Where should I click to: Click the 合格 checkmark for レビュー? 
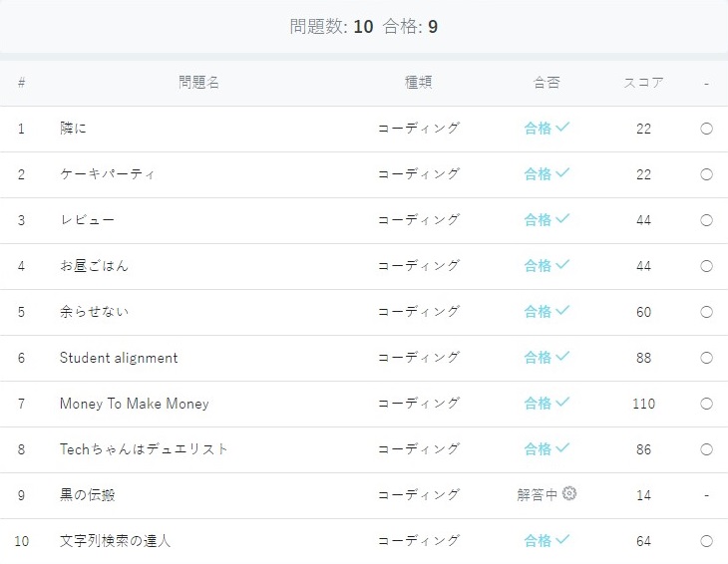(x=562, y=219)
